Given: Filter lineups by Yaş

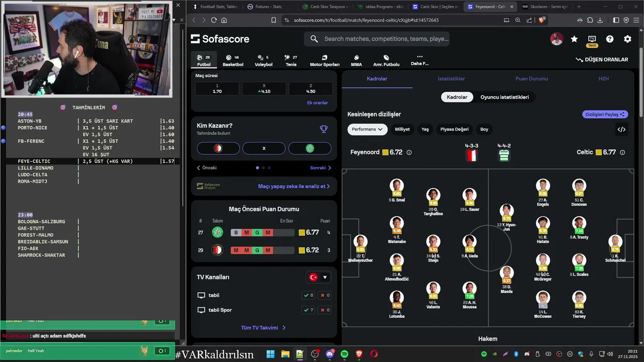Looking at the screenshot, I should coord(425,129).
